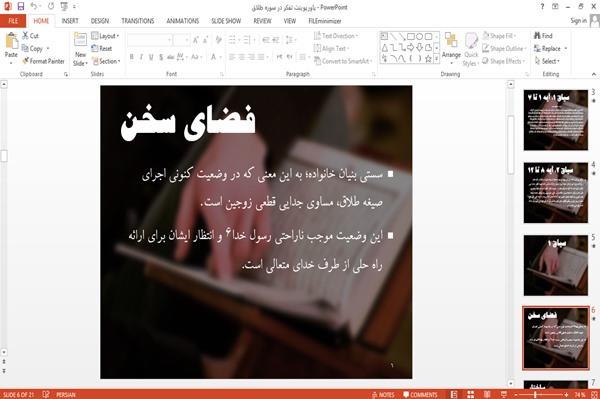This screenshot has width=600, height=399.
Task: Open the Layout dropdown
Action: click(x=105, y=36)
